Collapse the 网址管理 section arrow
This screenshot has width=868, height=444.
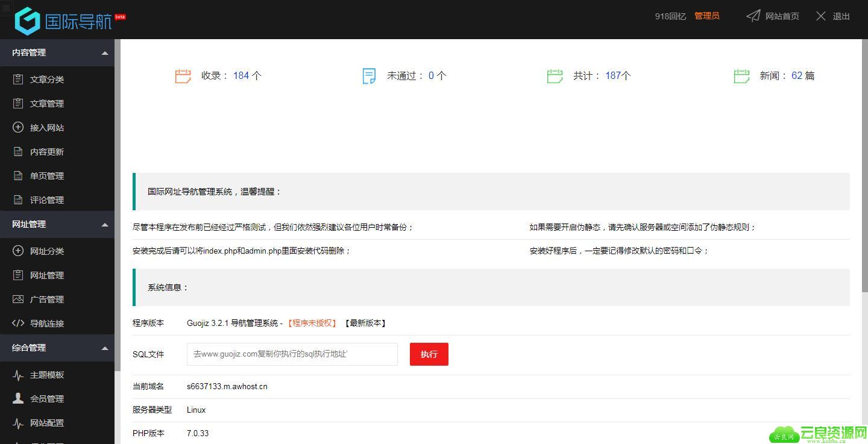pos(105,225)
